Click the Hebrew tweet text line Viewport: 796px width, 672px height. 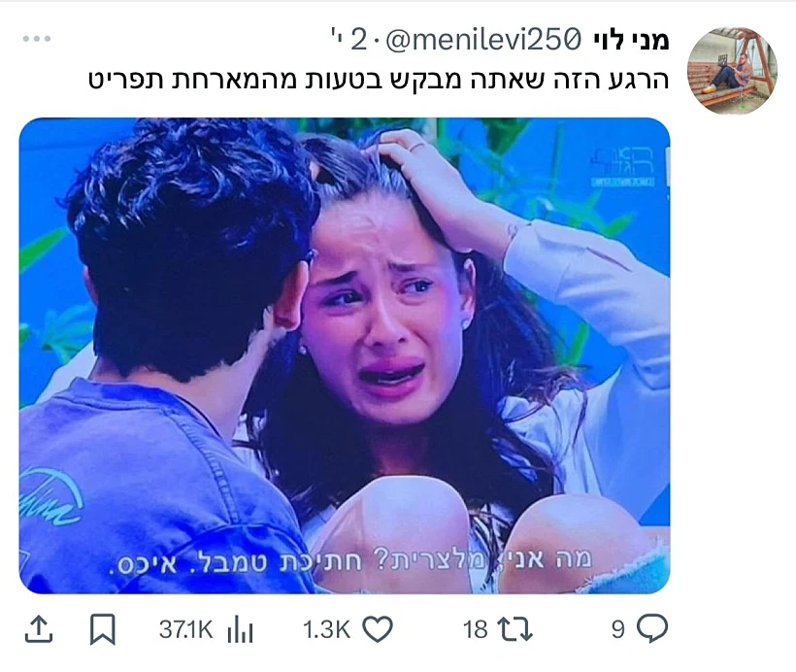(x=379, y=81)
